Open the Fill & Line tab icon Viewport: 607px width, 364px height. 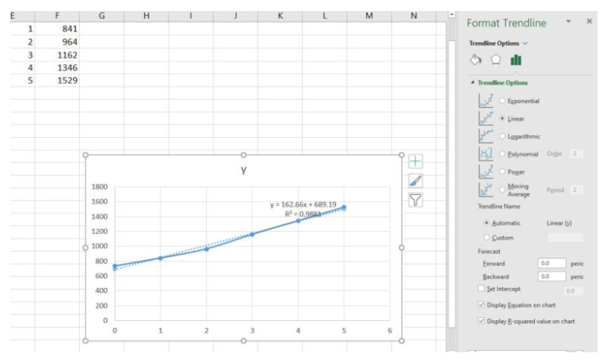click(x=475, y=60)
